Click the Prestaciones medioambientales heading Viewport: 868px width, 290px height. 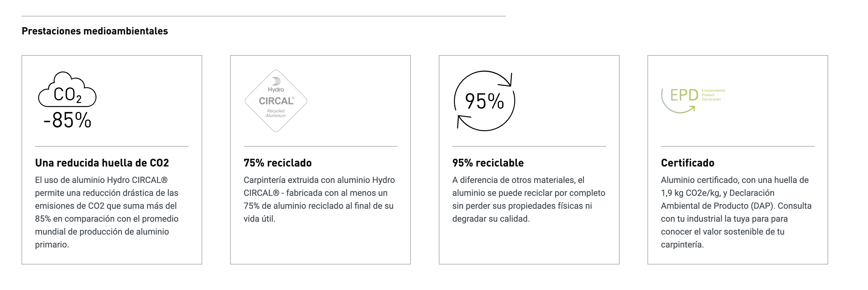(x=95, y=31)
